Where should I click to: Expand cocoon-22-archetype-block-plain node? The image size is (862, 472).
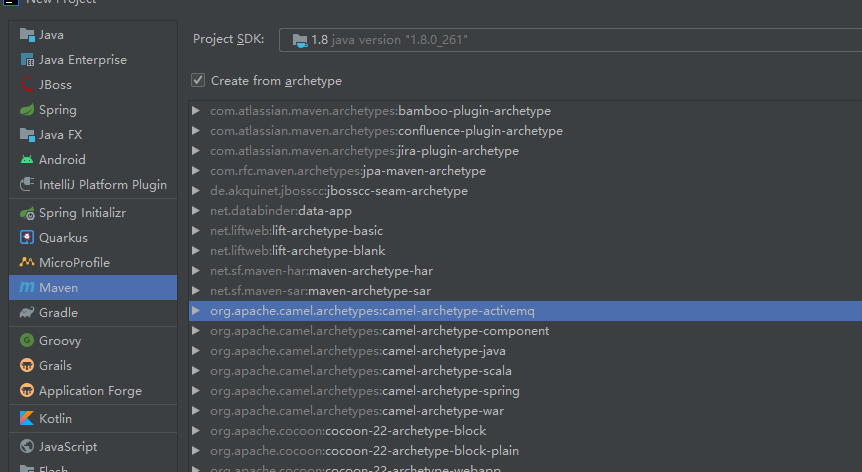[196, 450]
